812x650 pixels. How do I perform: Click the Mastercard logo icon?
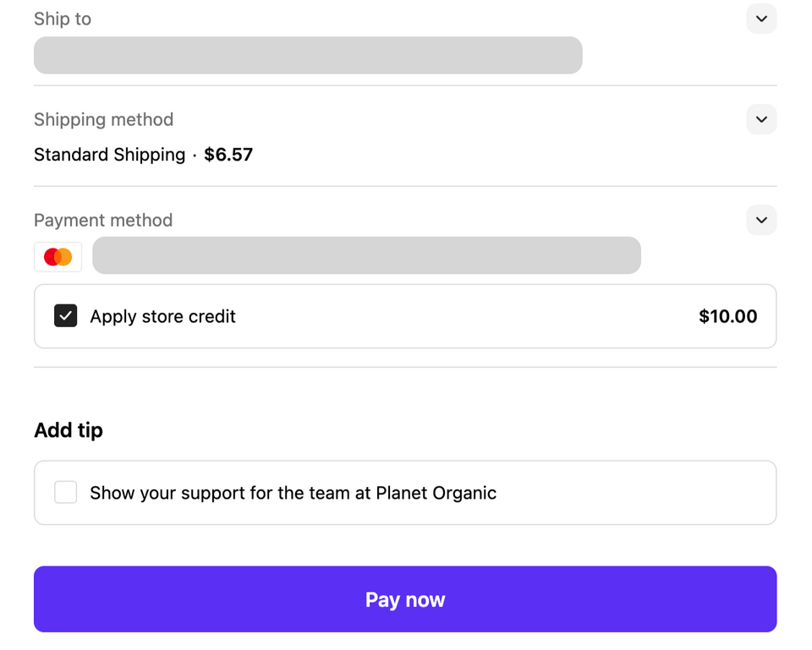58,256
